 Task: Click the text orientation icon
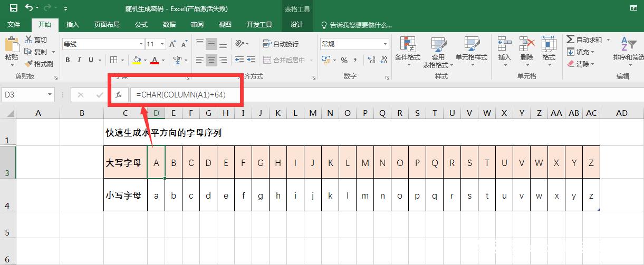(239, 44)
